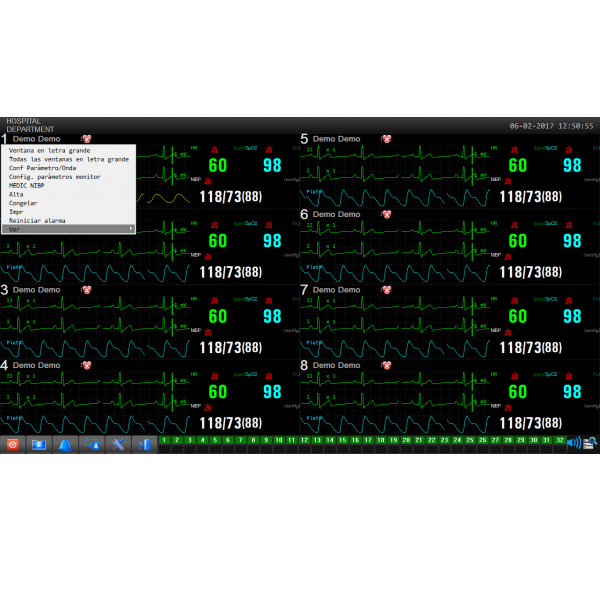Expand the 'Ver' submenu
This screenshot has height=600, width=600.
click(x=68, y=229)
